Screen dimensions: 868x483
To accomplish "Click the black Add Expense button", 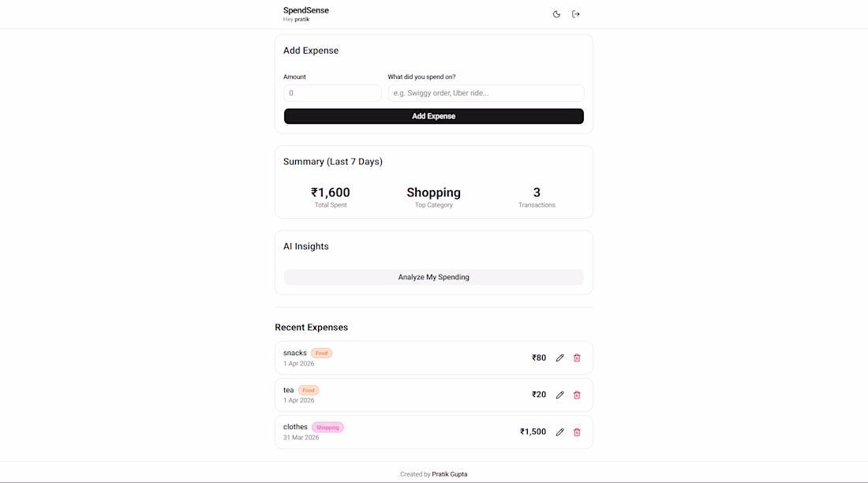I will click(x=433, y=116).
